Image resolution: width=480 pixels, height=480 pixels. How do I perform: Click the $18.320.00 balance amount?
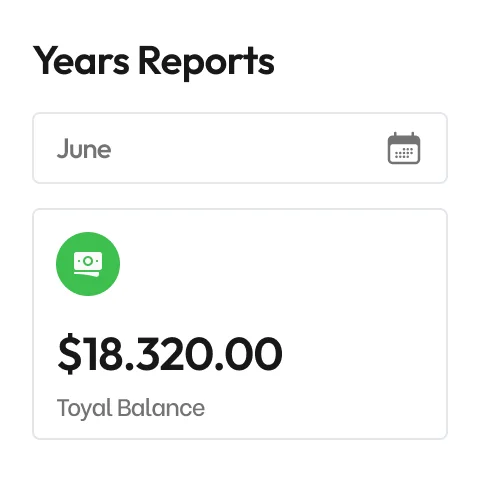pos(170,353)
